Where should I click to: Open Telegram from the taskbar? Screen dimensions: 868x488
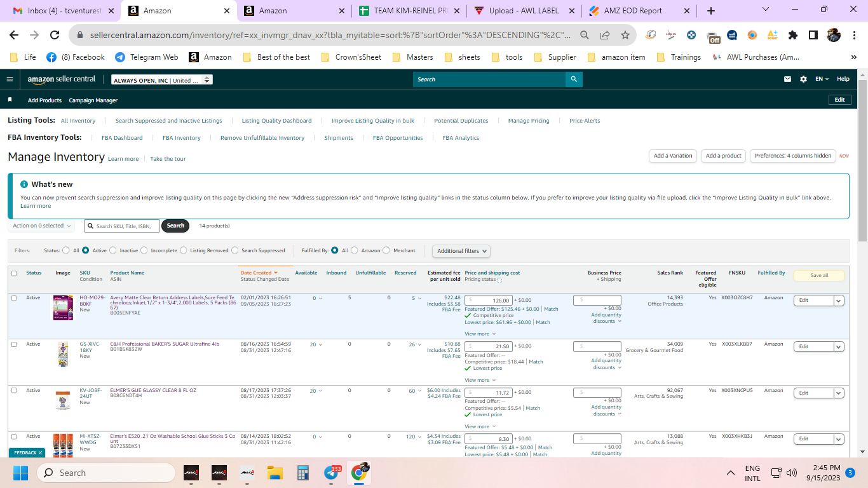click(331, 473)
